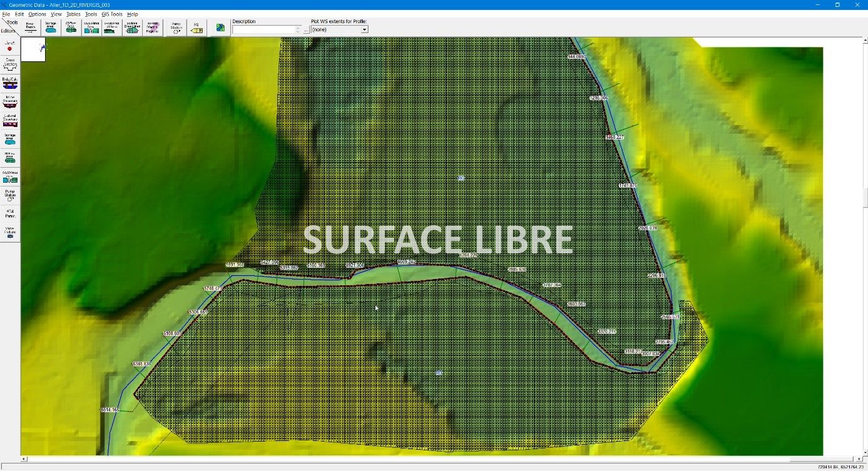The image size is (868, 471).
Task: Select the Storage Area tool in top toolbar
Action: 51,28
